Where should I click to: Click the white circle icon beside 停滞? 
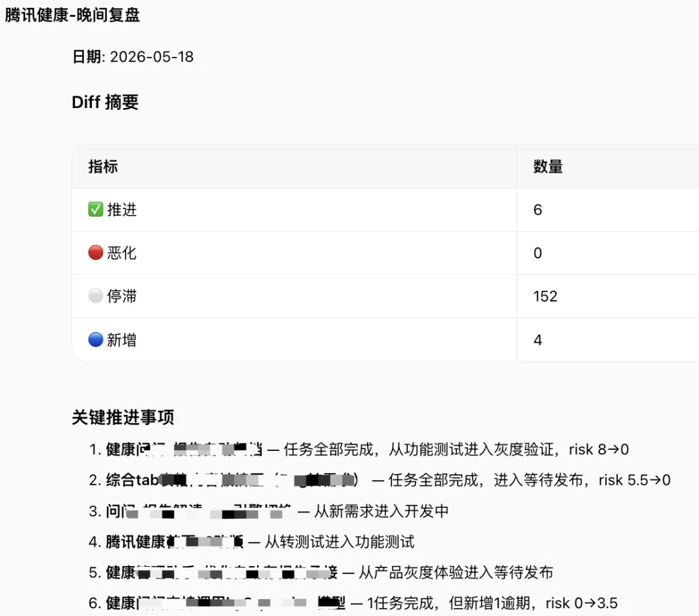coord(95,296)
